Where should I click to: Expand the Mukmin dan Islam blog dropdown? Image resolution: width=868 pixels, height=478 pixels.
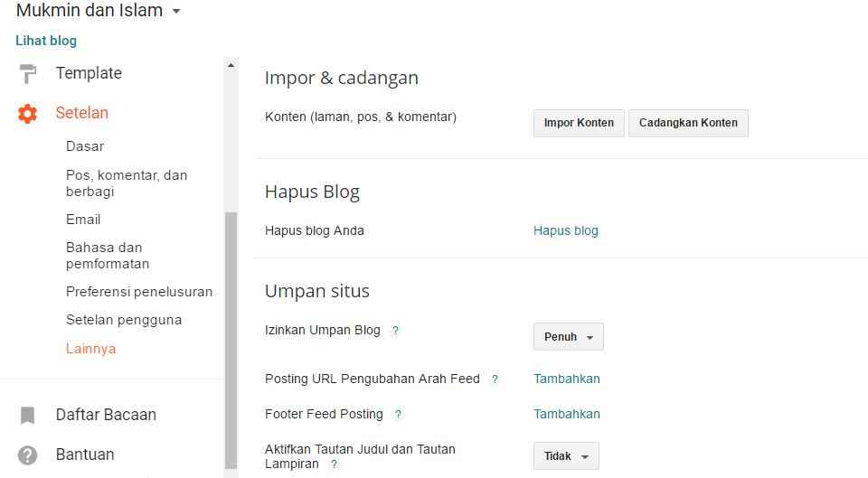pos(176,11)
